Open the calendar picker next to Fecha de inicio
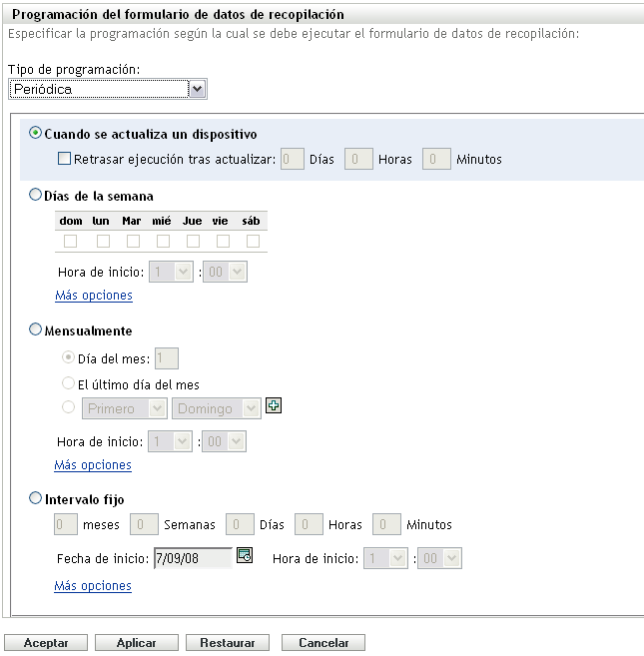This screenshot has height=656, width=644. (x=245, y=555)
